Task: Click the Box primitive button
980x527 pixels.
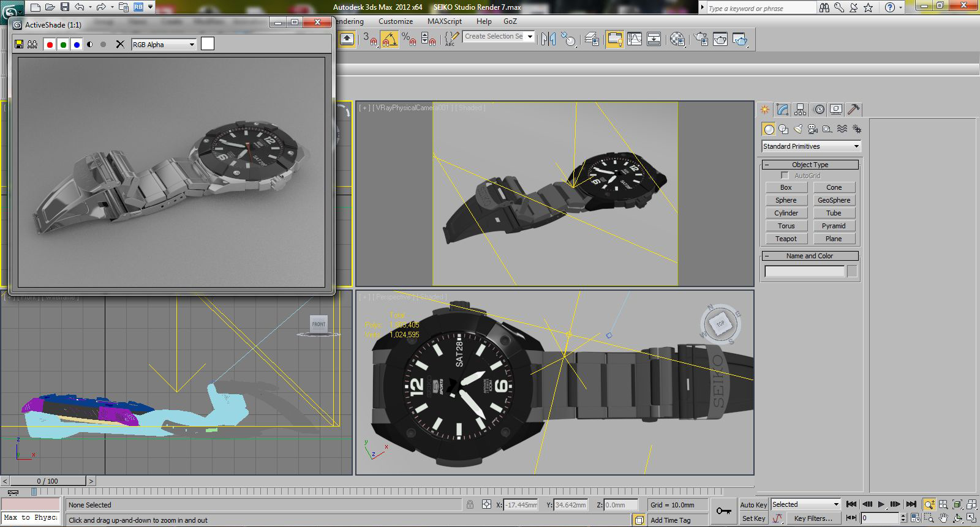Action: (x=786, y=187)
